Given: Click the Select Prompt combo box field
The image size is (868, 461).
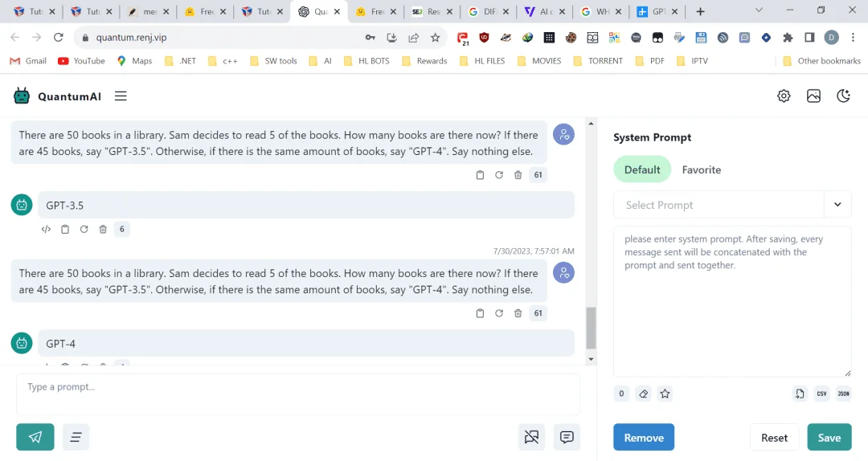Looking at the screenshot, I should (719, 205).
